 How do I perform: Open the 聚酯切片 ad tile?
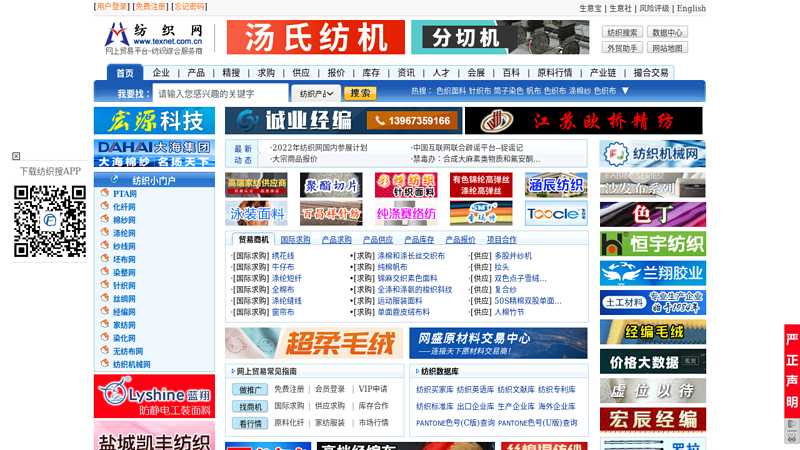(331, 185)
